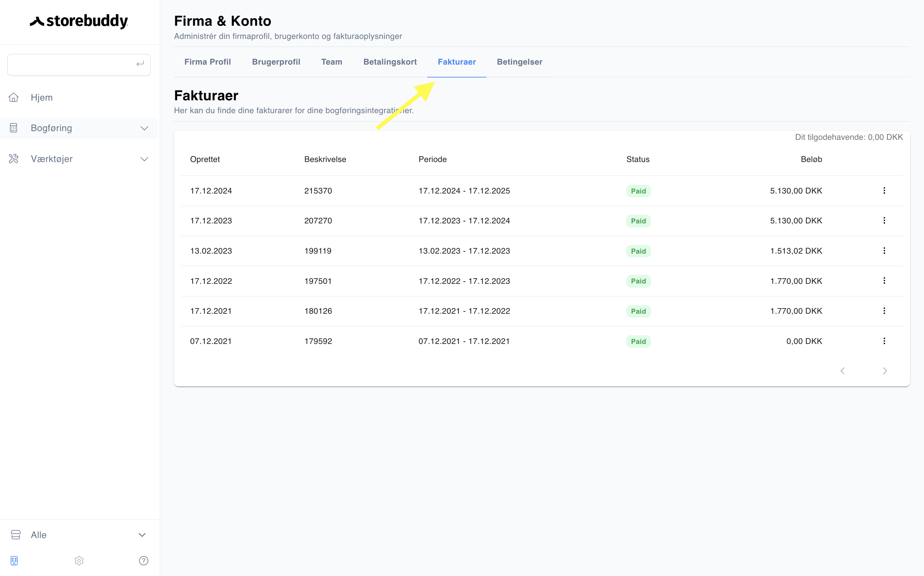The image size is (924, 576).
Task: Click the Beløb column header
Action: [811, 159]
